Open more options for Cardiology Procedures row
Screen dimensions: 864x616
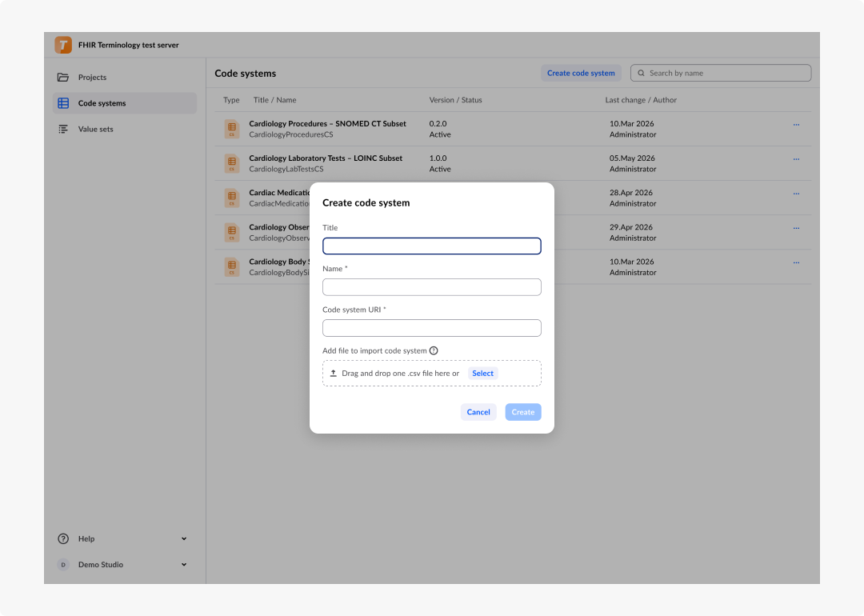pyautogui.click(x=796, y=125)
